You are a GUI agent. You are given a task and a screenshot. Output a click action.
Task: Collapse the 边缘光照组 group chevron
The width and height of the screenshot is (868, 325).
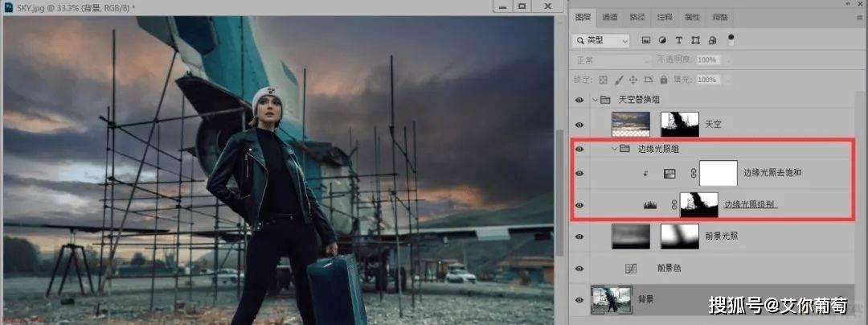[x=615, y=149]
